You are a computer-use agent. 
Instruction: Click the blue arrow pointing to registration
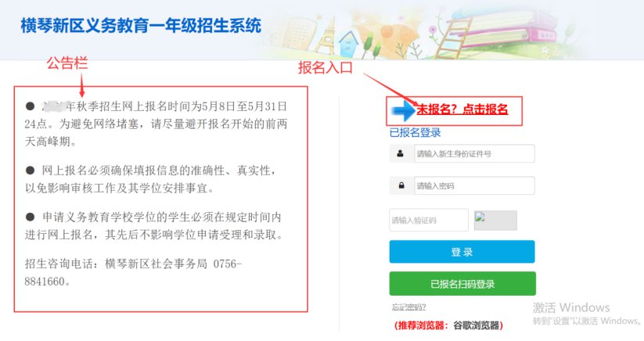click(x=404, y=111)
